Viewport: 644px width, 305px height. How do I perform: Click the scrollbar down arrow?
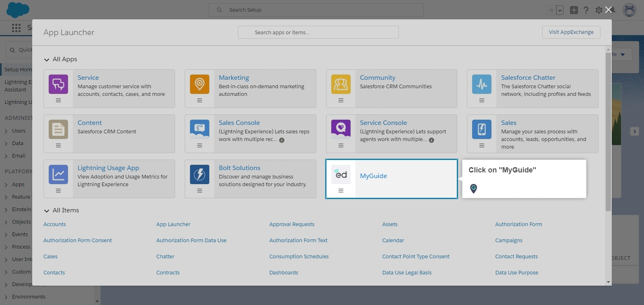click(x=608, y=282)
